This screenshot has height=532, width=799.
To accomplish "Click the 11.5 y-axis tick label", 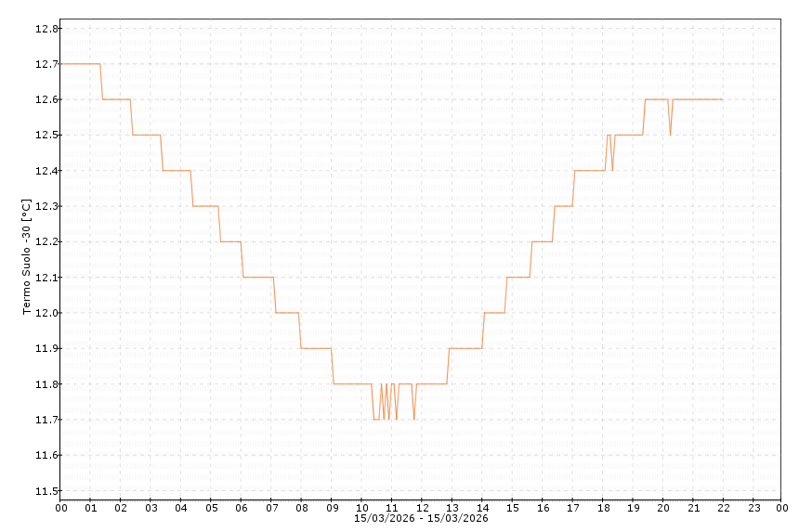I will click(x=46, y=491).
